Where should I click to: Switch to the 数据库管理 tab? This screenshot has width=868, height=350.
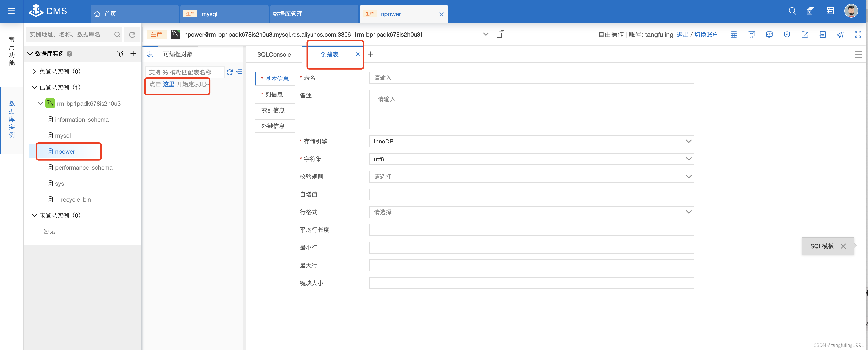tap(314, 14)
